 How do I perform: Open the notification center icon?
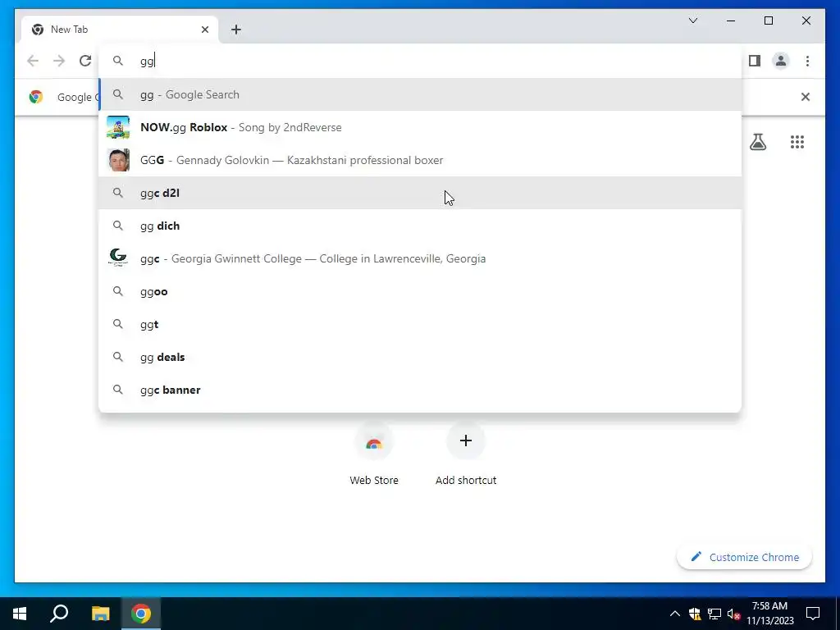tap(813, 614)
